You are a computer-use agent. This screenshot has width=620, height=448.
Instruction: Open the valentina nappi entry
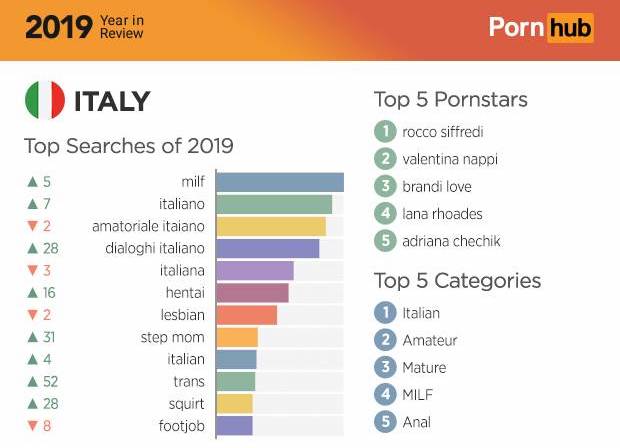[450, 159]
